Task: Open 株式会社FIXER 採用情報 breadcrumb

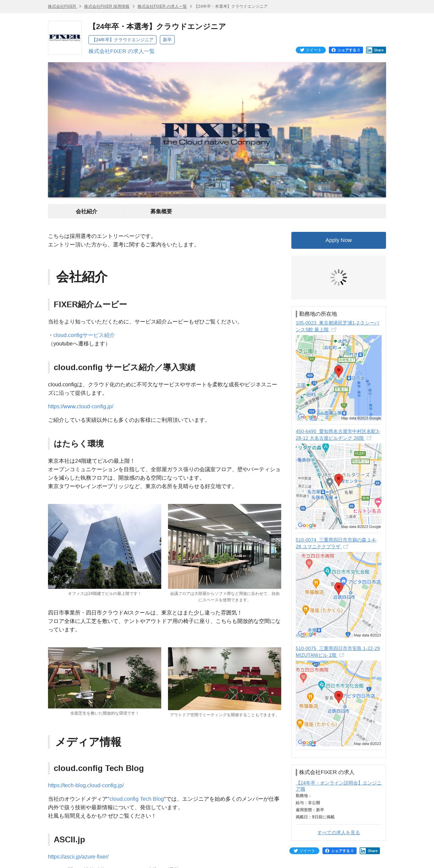Action: pos(107,6)
